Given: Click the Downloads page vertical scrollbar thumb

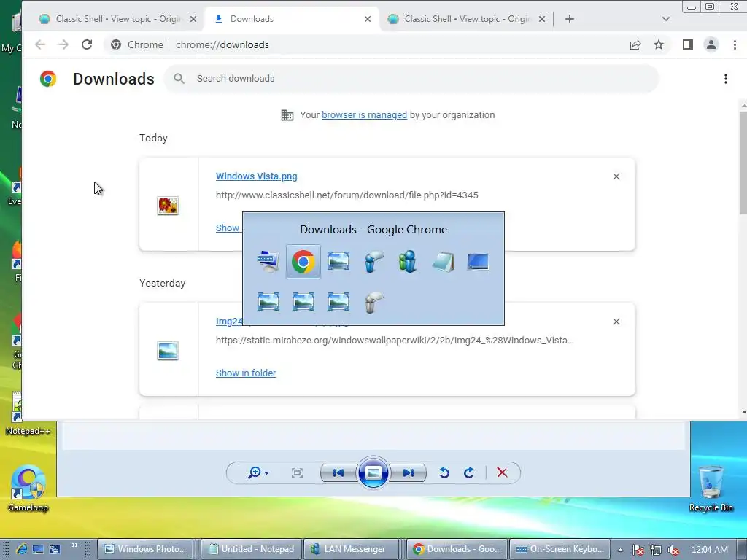Looking at the screenshot, I should pos(743,162).
